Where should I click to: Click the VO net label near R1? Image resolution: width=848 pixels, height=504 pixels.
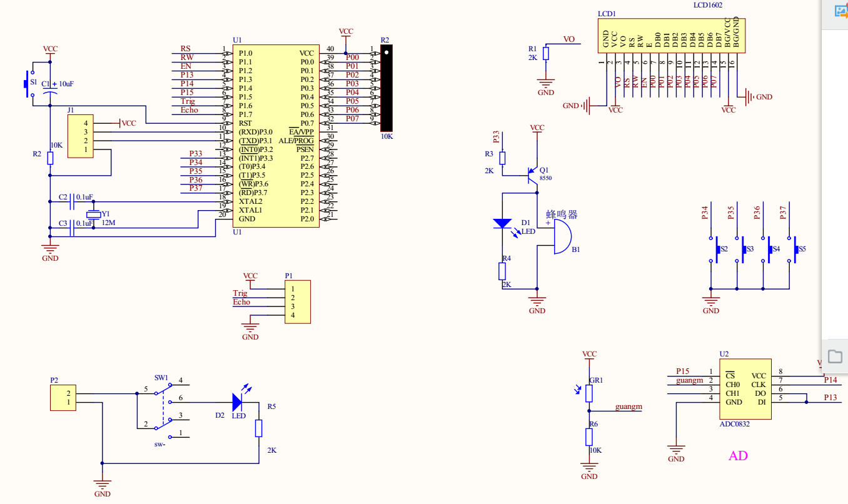coord(569,39)
